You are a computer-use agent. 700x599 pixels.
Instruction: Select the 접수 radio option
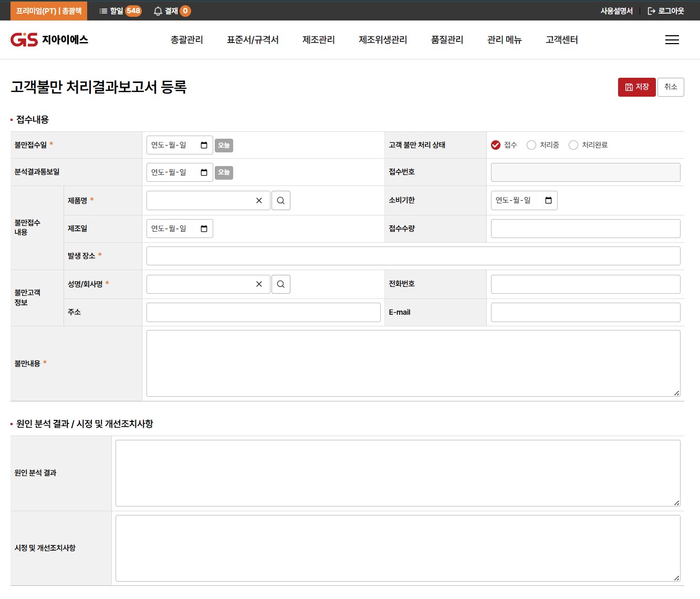pos(496,145)
